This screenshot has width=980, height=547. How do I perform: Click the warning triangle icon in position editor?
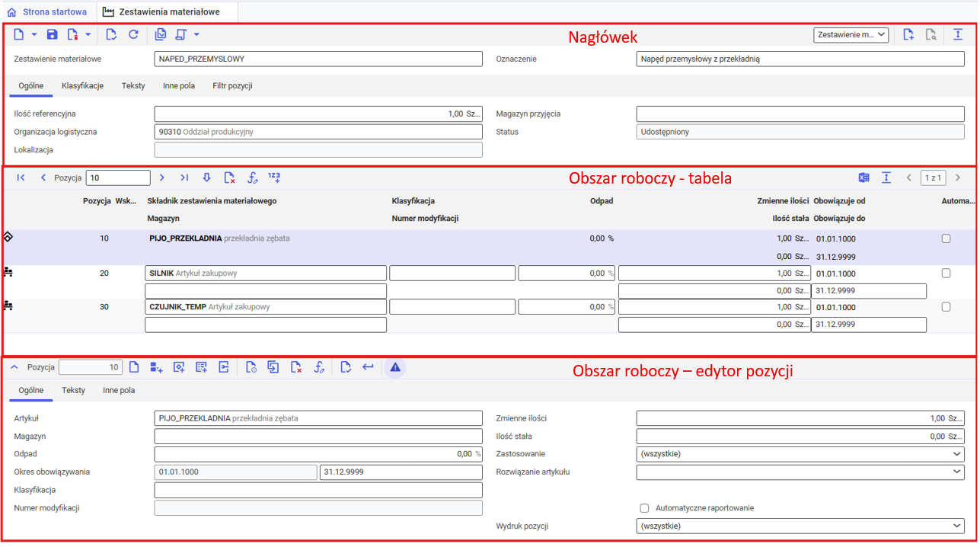click(395, 367)
